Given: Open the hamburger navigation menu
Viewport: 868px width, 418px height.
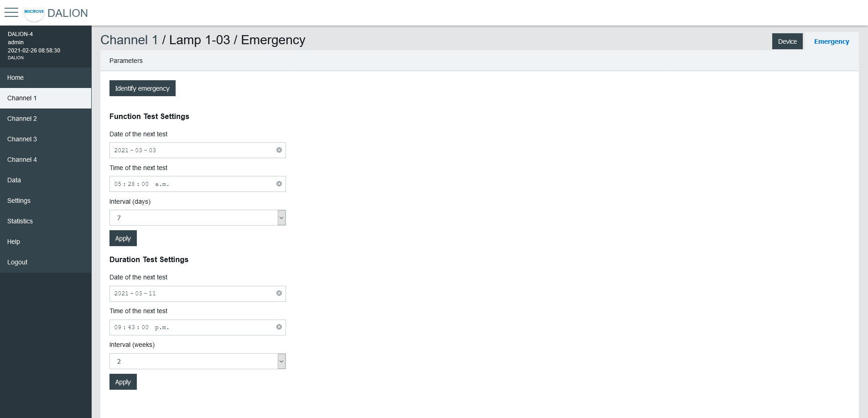Looking at the screenshot, I should click(x=11, y=13).
